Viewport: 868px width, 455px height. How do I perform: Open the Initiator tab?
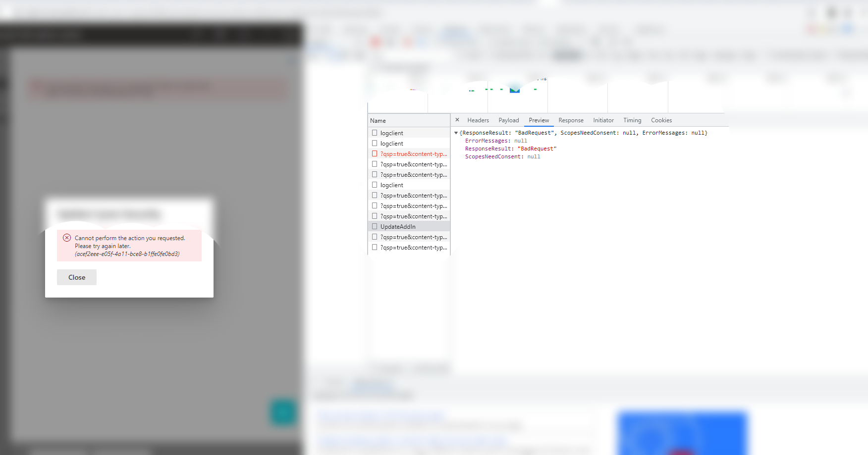(x=603, y=120)
